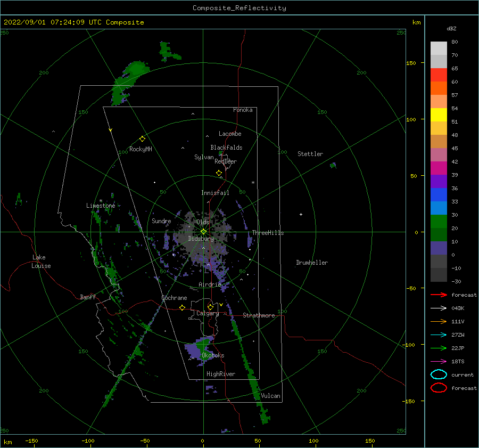Viewport: 479px width, 448px height.
Task: Click the cyan 27ZW arrow in legend
Action: point(439,335)
